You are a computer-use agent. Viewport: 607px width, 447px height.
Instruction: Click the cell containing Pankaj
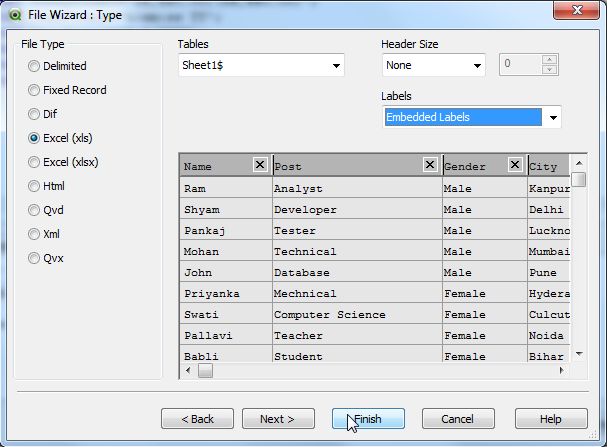(x=226, y=230)
